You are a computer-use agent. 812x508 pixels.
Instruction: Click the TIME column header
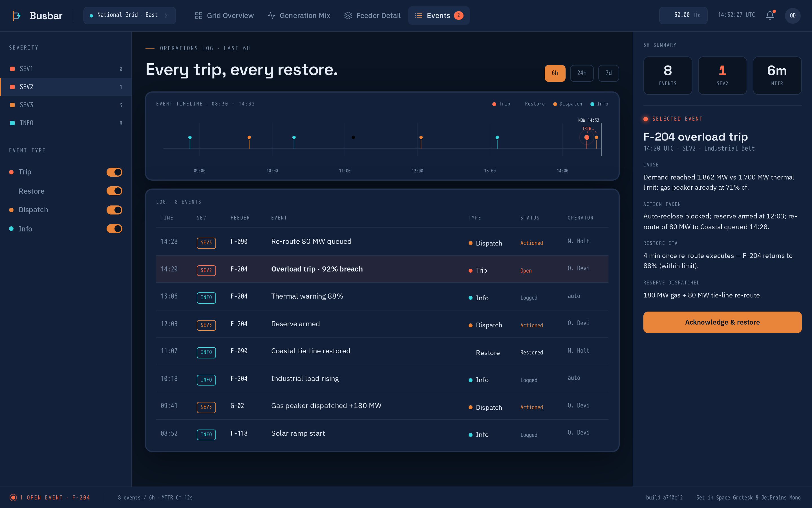167,218
